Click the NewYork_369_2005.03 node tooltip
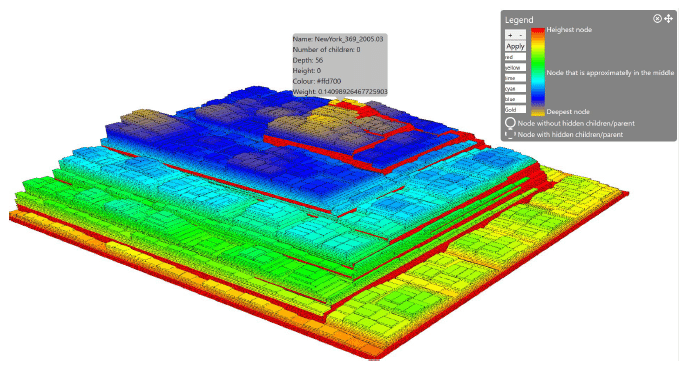The width and height of the screenshot is (686, 375). tap(340, 65)
